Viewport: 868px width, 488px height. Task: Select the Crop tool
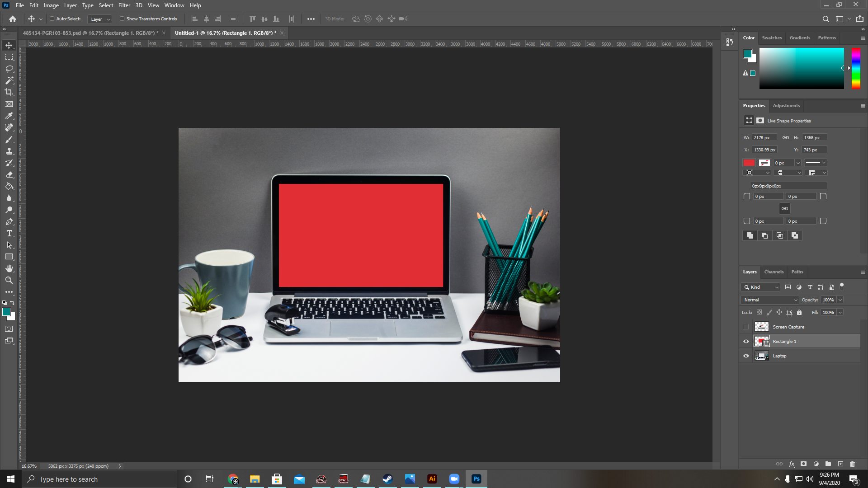click(9, 92)
